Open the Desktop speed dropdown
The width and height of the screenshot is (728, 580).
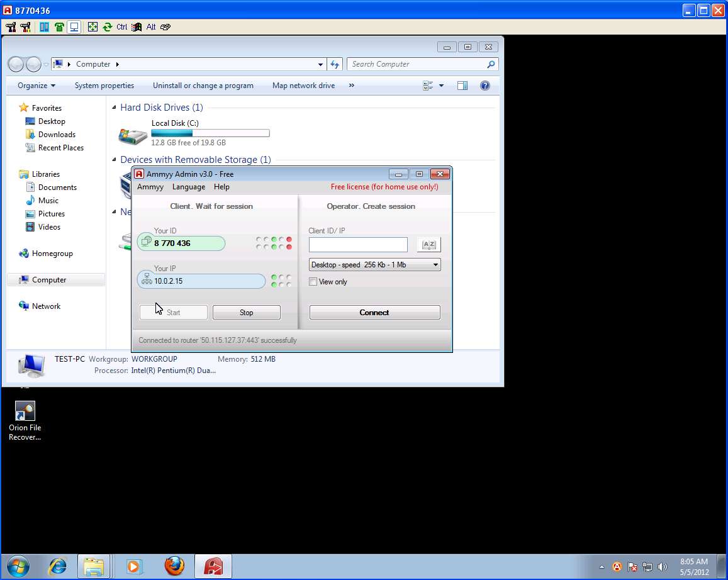pos(374,264)
